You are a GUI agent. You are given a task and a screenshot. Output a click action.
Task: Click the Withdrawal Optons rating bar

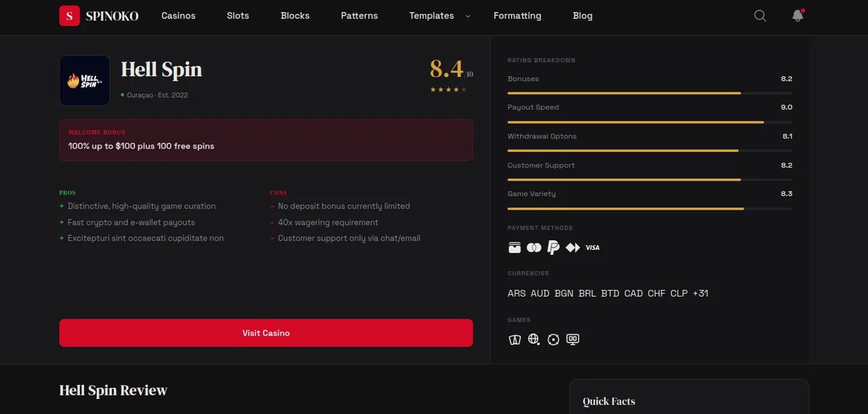pos(650,151)
